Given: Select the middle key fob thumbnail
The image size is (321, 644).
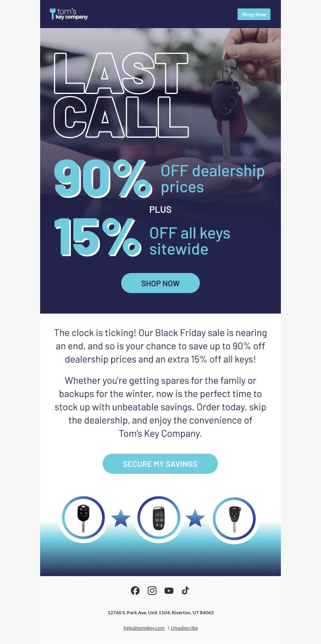Looking at the screenshot, I should (x=159, y=518).
